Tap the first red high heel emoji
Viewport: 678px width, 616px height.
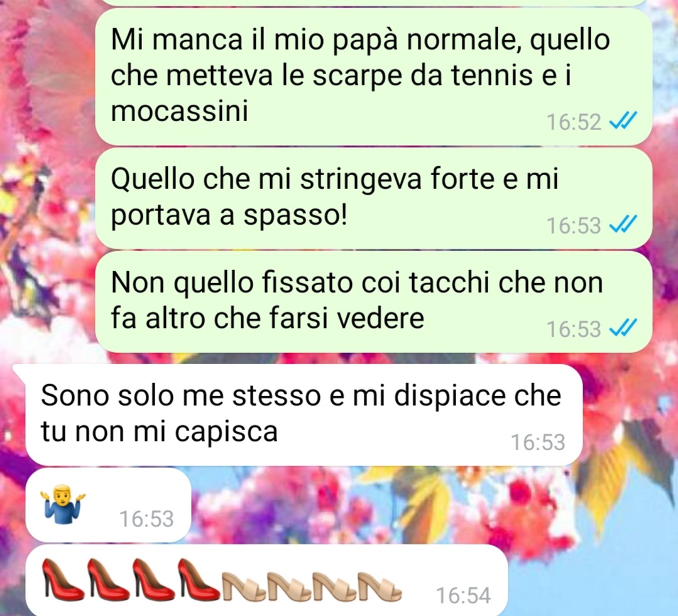coord(62,580)
